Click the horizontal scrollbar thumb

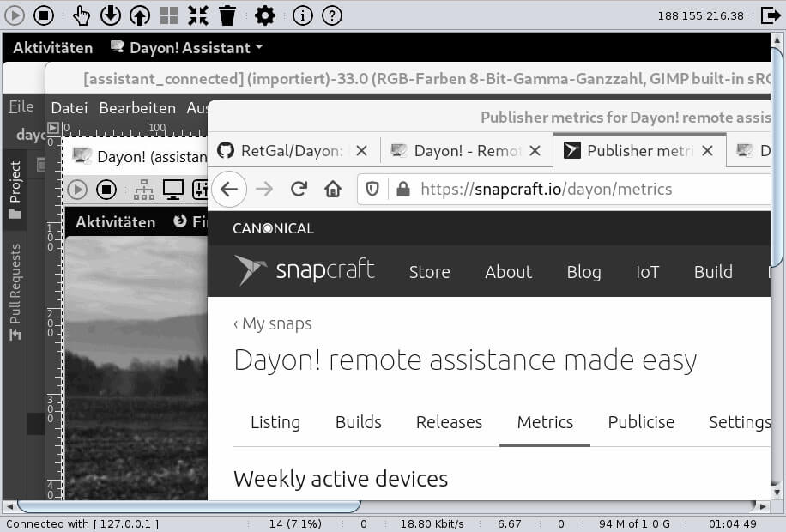189,506
